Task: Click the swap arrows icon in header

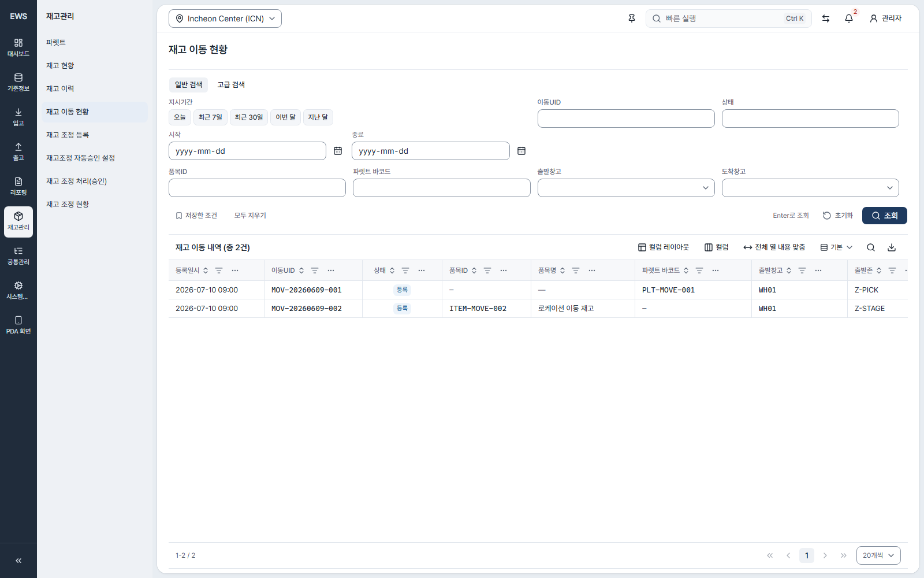Action: 826,18
